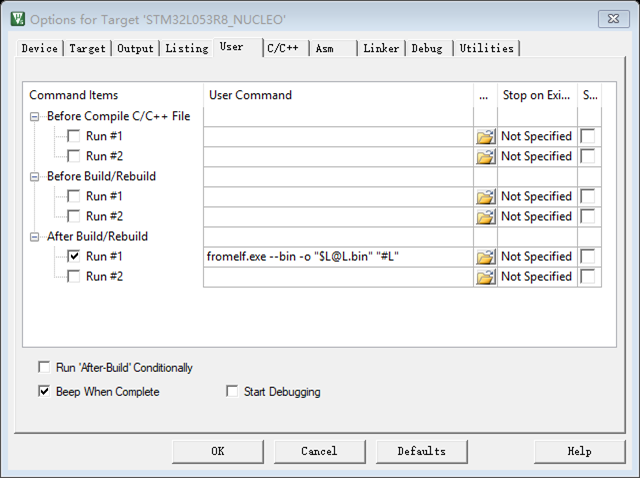The image size is (640, 478).
Task: Uncheck Run #1 under After Build/Rebuild
Action: point(74,256)
